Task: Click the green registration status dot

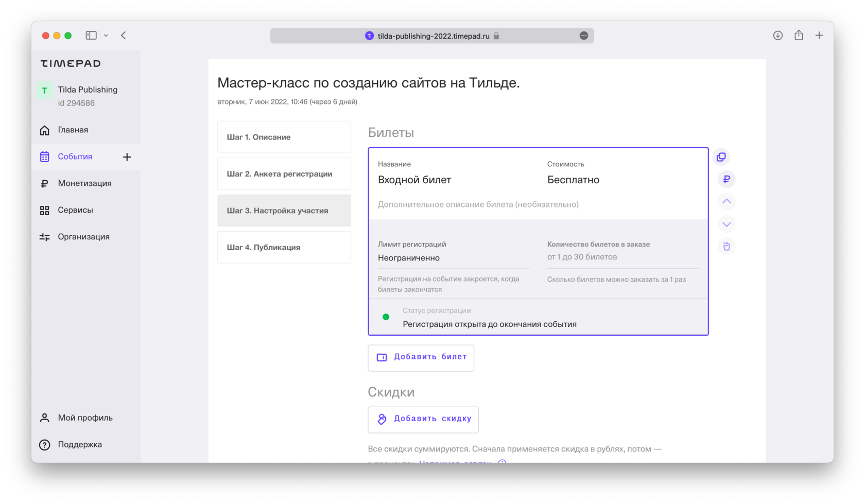Action: [x=386, y=317]
